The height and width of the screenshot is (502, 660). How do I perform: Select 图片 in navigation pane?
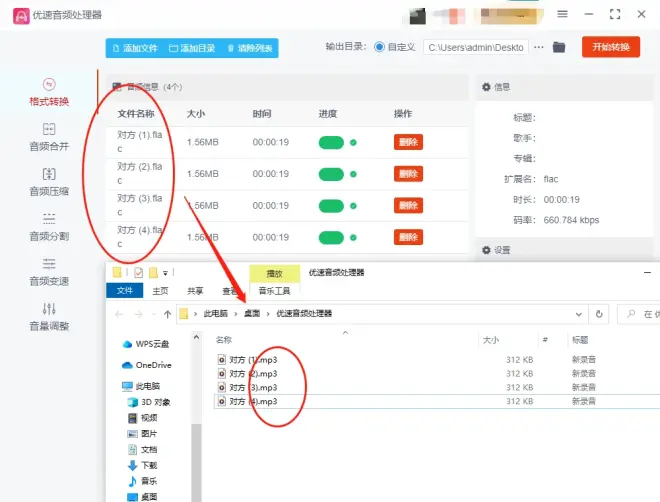143,434
